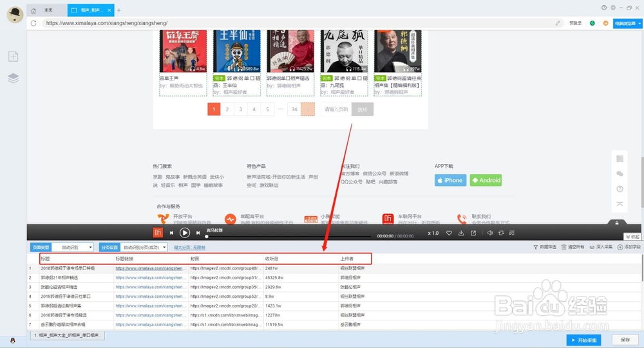Skip to next track in player
The width and height of the screenshot is (644, 348).
coord(198,233)
